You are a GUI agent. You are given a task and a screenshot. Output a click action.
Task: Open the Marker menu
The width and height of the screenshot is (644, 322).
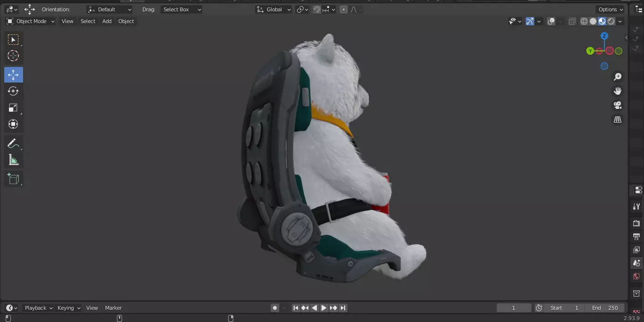(x=113, y=308)
